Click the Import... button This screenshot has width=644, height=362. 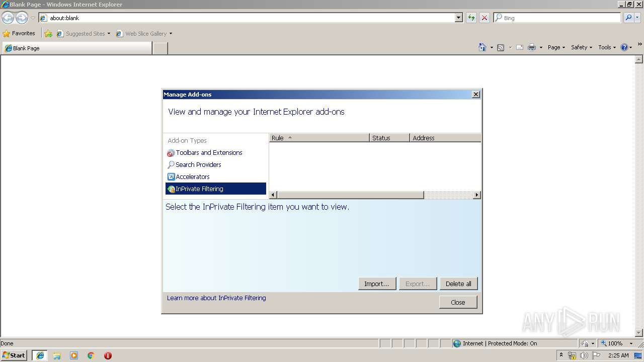pyautogui.click(x=377, y=284)
